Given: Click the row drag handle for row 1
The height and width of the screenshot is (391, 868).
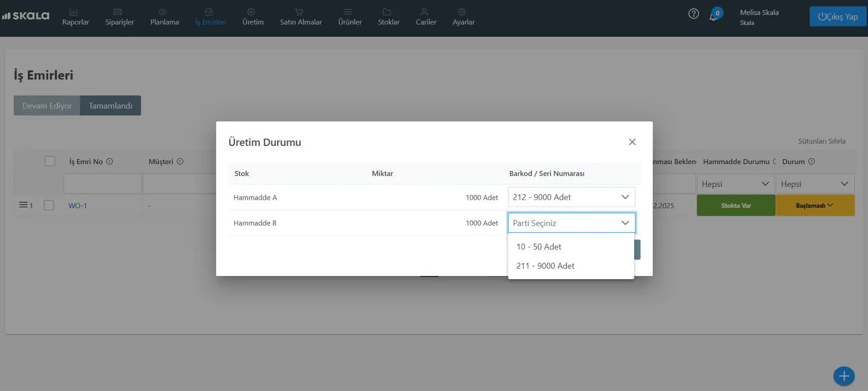Looking at the screenshot, I should click(23, 205).
